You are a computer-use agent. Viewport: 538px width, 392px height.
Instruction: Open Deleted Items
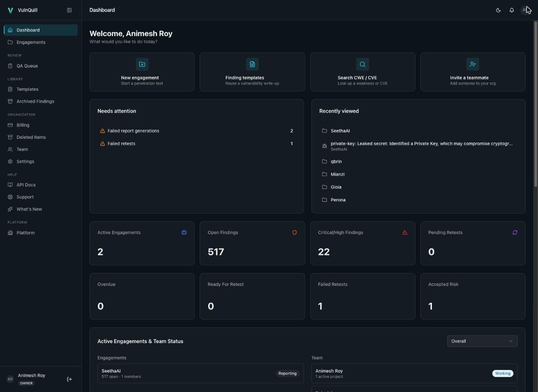point(41,137)
